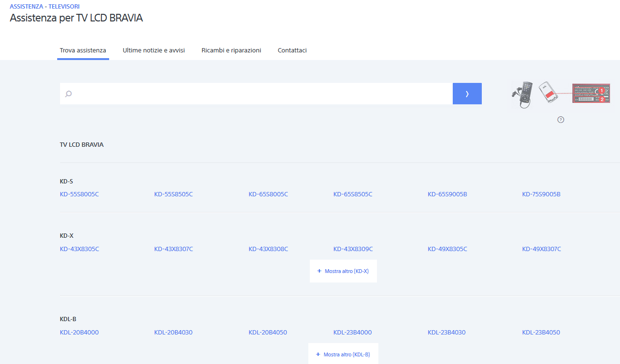The width and height of the screenshot is (620, 364).
Task: Follow ASSISTENZA - TELEVISORI breadcrumb link
Action: tap(45, 7)
